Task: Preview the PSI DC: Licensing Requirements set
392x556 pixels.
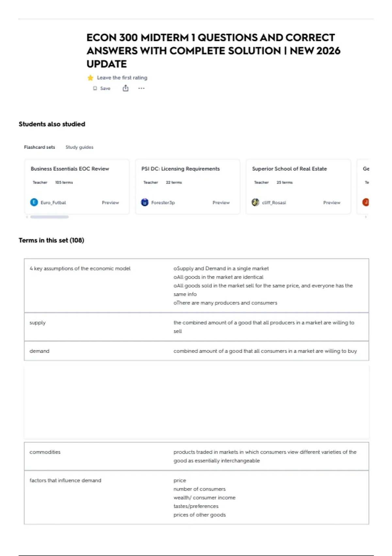Action: [221, 203]
